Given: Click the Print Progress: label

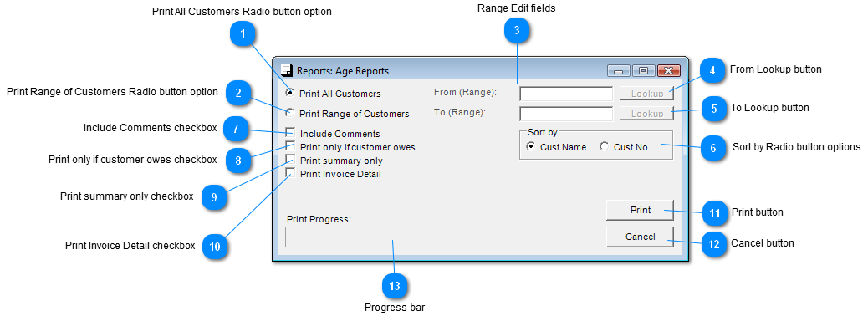Looking at the screenshot, I should tap(319, 219).
